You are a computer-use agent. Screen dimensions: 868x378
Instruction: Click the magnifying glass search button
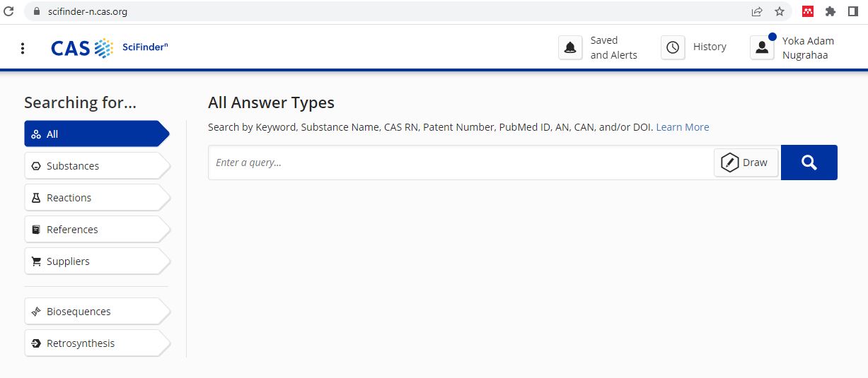click(x=809, y=163)
